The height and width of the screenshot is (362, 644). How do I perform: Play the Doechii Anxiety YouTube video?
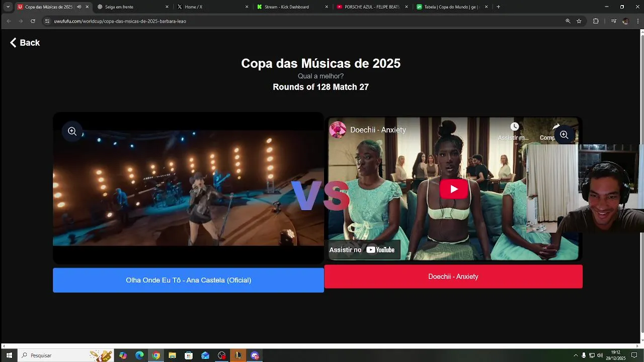tap(454, 189)
